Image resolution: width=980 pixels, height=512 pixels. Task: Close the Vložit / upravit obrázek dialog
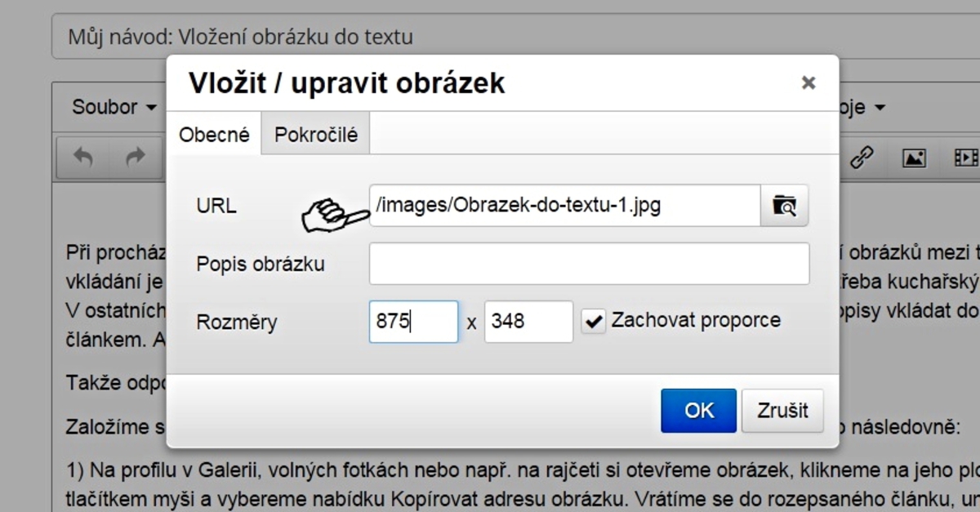tap(808, 82)
